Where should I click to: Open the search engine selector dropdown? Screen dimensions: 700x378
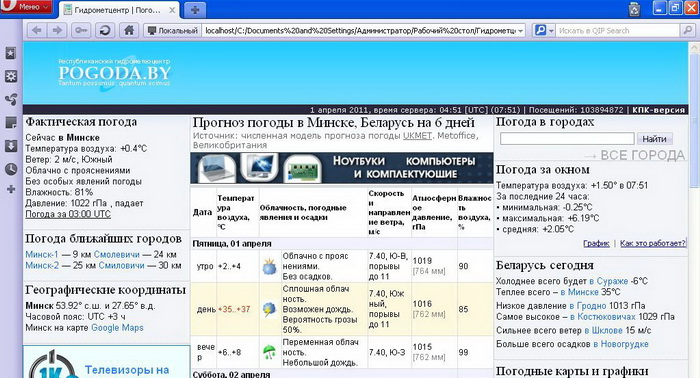tap(544, 30)
